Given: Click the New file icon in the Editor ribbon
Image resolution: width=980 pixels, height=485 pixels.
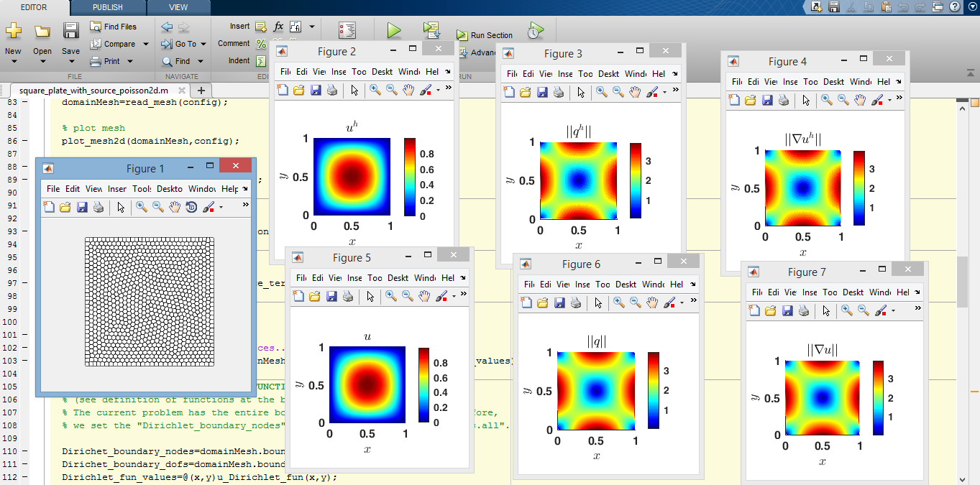Looking at the screenshot, I should [13, 31].
